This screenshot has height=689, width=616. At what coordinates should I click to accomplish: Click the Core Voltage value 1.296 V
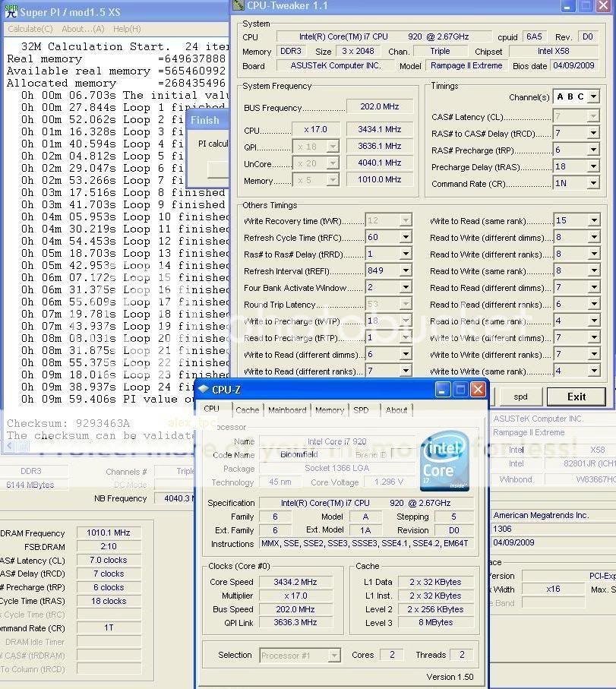(x=388, y=482)
